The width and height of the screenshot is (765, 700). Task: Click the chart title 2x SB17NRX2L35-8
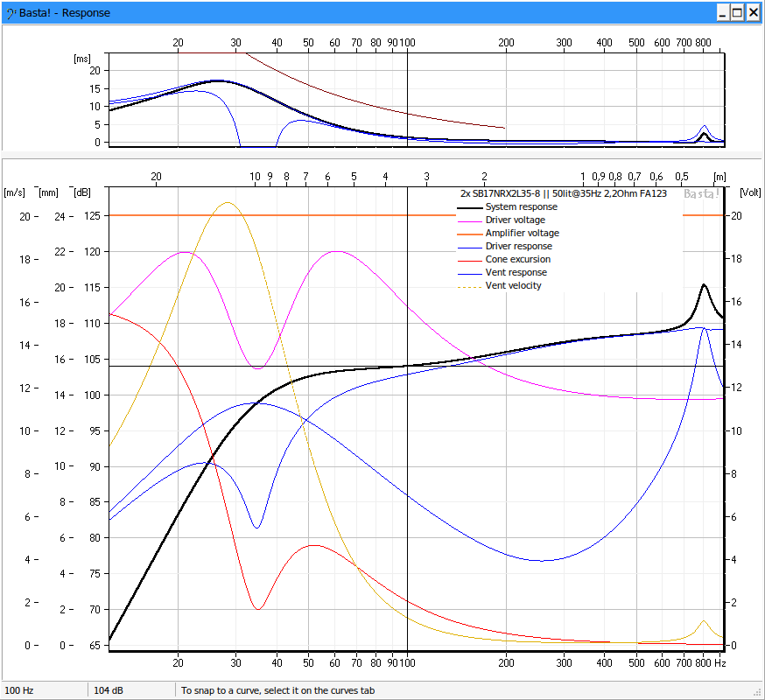point(563,193)
